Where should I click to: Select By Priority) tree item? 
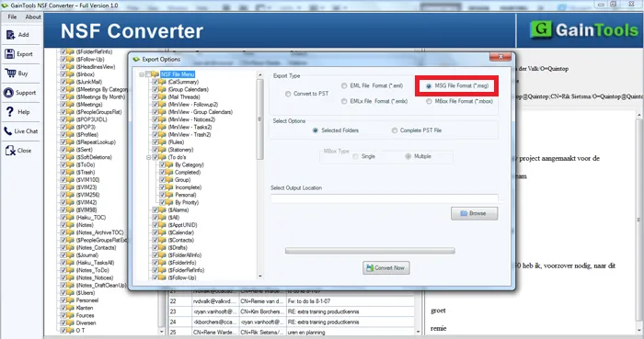187,202
